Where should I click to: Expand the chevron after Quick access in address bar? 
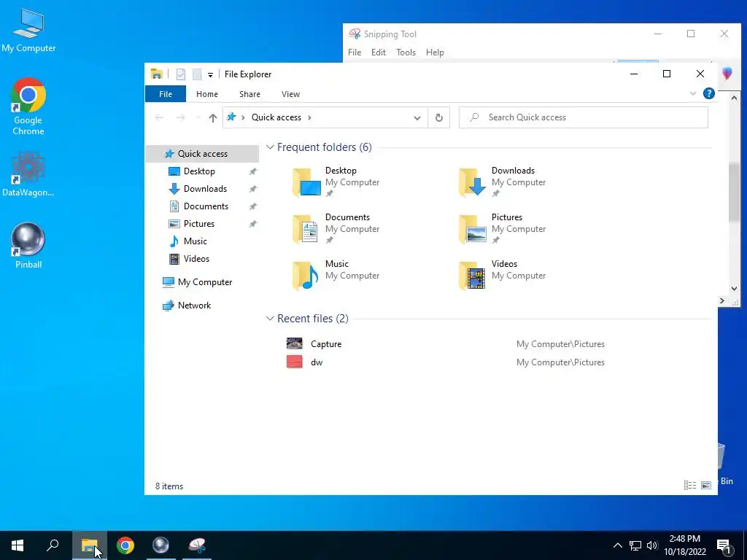click(309, 117)
